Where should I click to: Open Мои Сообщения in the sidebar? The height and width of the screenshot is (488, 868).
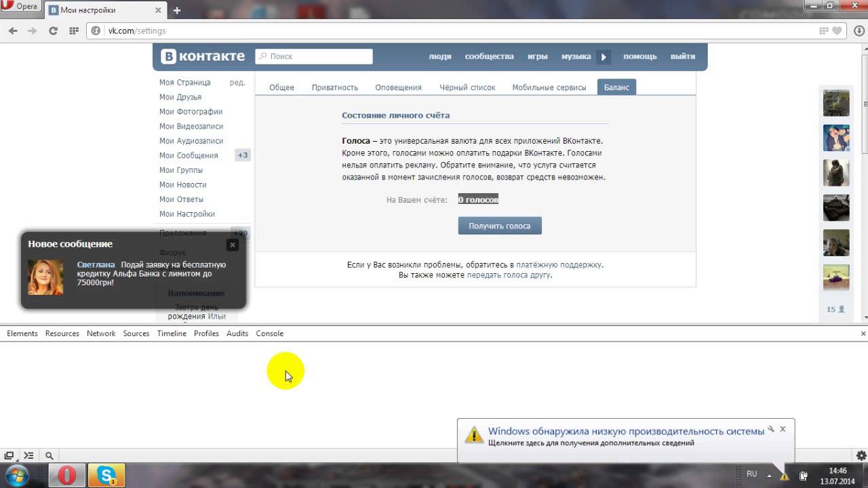tap(189, 155)
